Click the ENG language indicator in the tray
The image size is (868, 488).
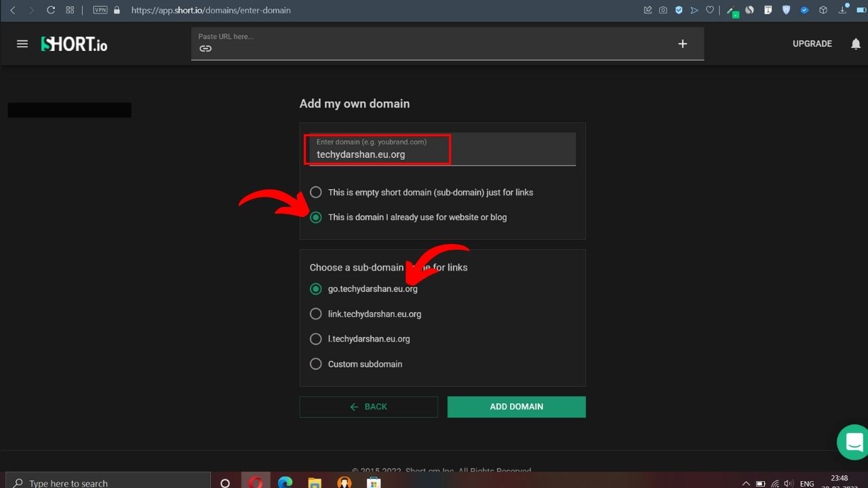[807, 483]
